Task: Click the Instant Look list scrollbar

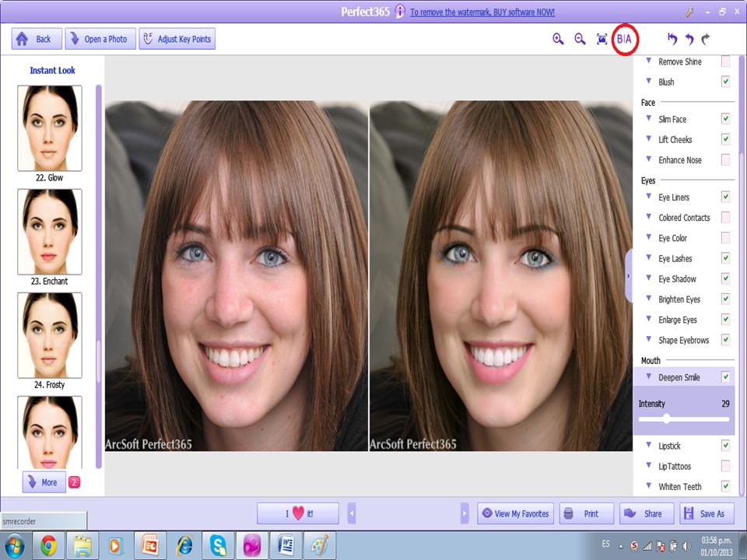Action: click(x=99, y=276)
